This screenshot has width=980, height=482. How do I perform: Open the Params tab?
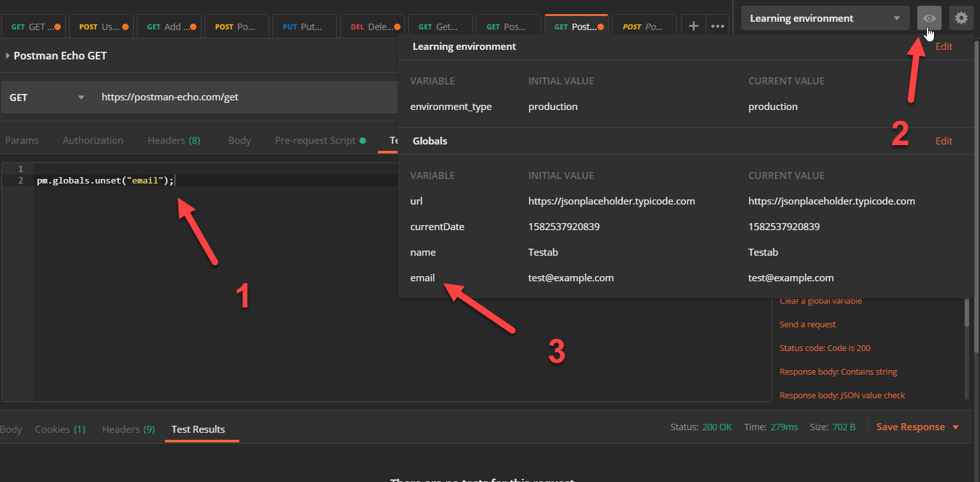(x=22, y=140)
